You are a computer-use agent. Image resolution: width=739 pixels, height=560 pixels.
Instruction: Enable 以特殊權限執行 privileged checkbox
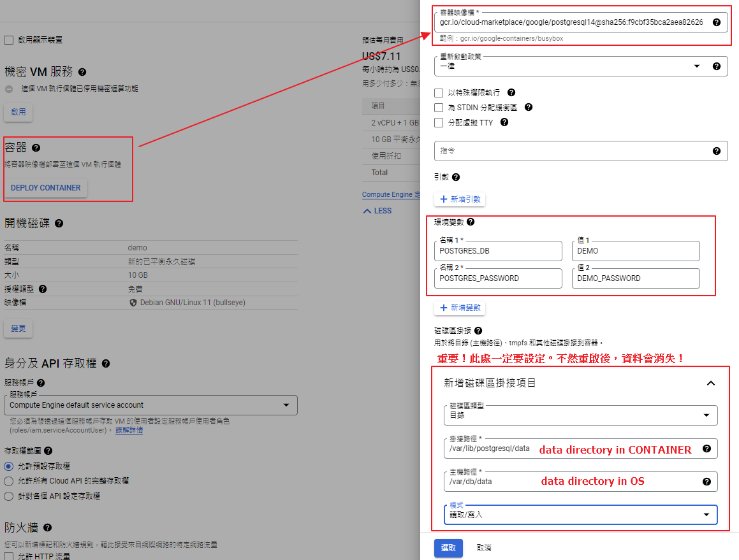coord(439,93)
